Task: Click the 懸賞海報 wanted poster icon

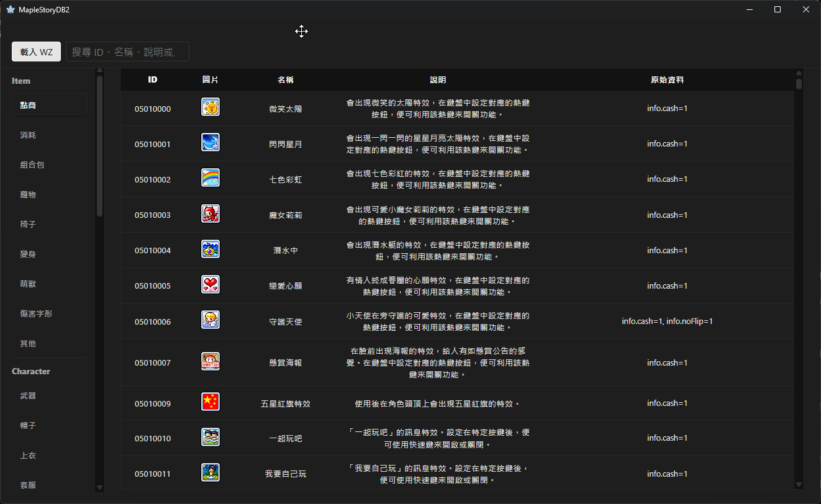Action: click(x=211, y=361)
